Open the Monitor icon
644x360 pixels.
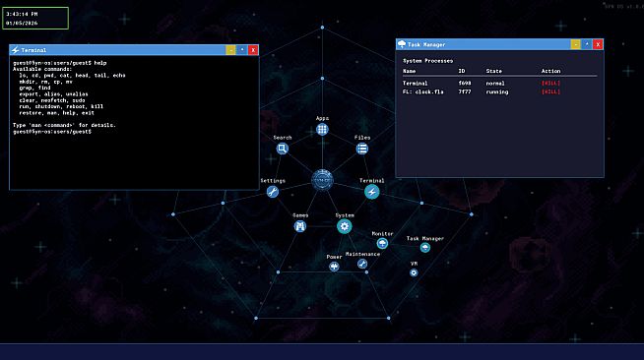[x=382, y=244]
